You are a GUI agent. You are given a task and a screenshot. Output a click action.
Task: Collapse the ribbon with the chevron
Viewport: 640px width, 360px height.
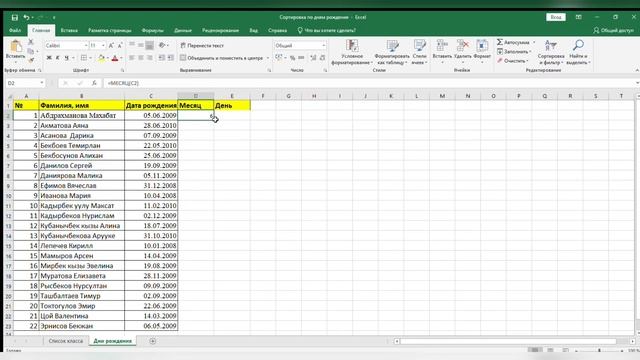pyautogui.click(x=637, y=70)
